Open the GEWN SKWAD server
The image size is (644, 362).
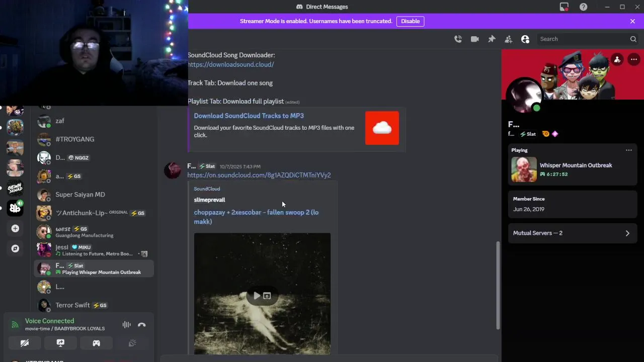point(15,188)
